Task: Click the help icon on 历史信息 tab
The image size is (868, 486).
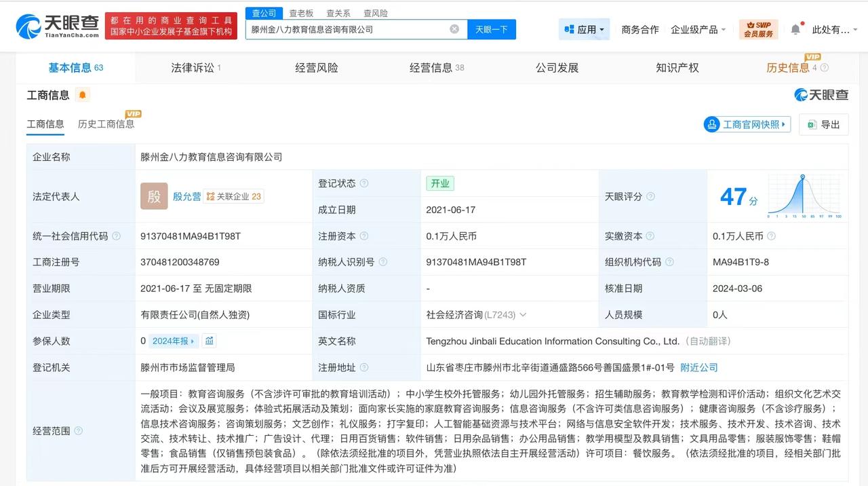Action: (x=825, y=68)
